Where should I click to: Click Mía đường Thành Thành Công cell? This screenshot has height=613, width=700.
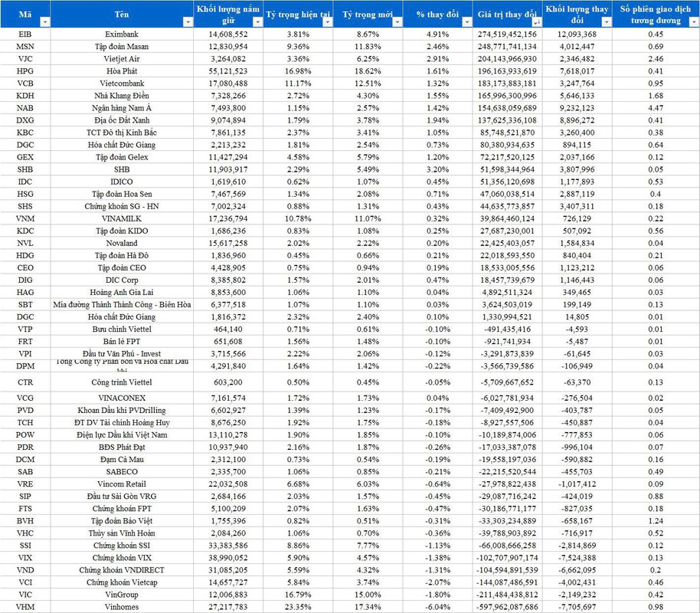click(122, 305)
